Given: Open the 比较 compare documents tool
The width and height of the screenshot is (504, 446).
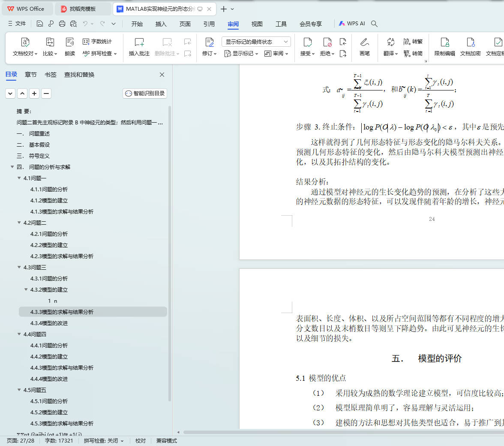Looking at the screenshot, I should (50, 47).
